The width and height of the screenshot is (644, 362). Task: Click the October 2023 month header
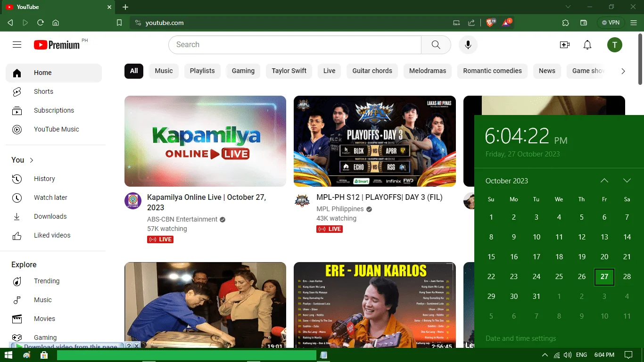(x=507, y=181)
